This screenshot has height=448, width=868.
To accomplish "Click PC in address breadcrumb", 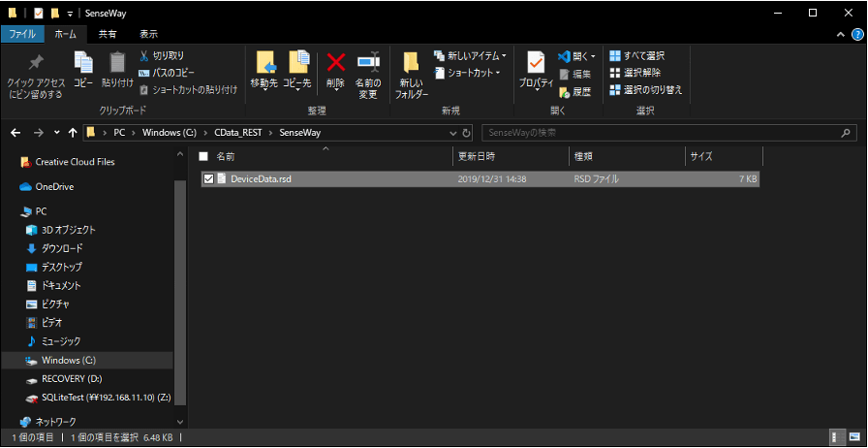I will pyautogui.click(x=119, y=133).
